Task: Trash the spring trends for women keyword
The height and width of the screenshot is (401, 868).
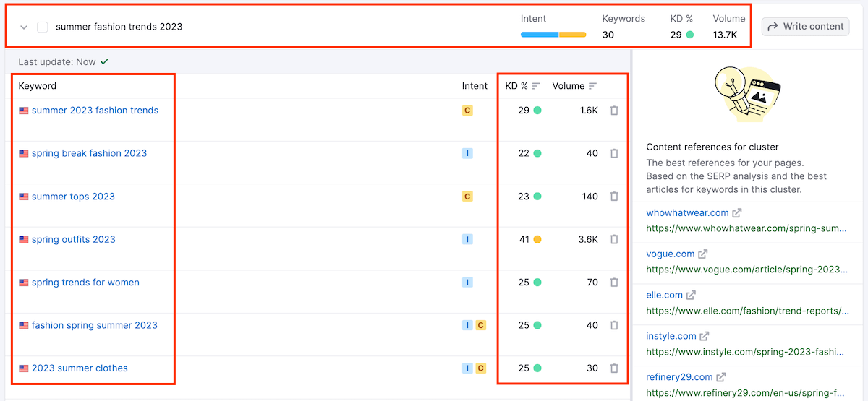Action: pos(614,283)
